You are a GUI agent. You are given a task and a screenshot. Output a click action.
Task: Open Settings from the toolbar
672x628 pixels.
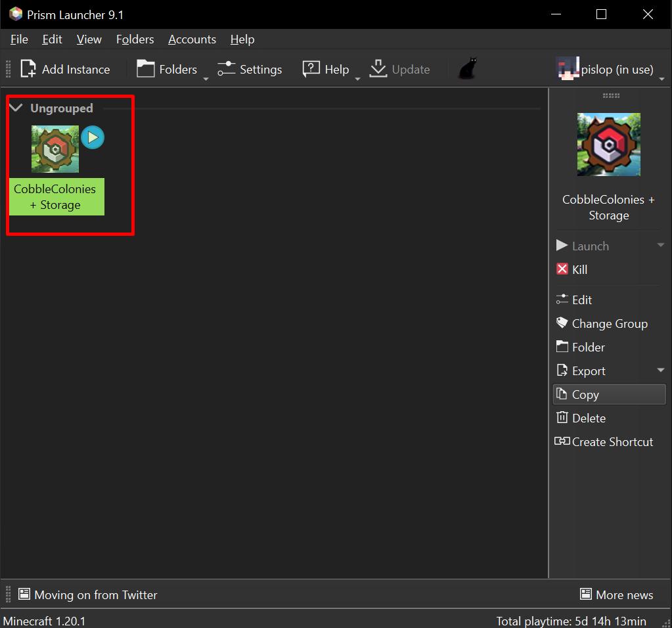(250, 69)
